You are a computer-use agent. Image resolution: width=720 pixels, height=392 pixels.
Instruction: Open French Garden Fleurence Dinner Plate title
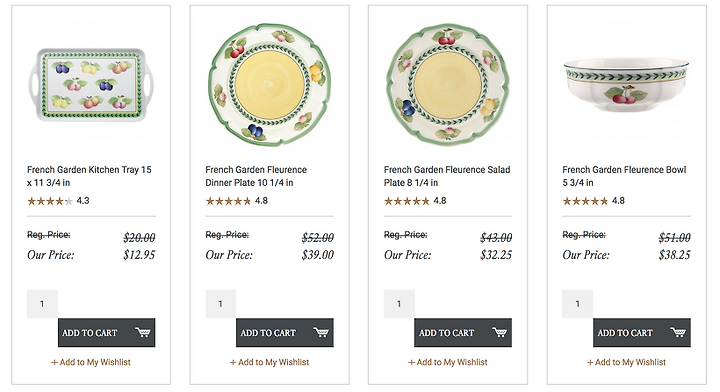pos(256,176)
